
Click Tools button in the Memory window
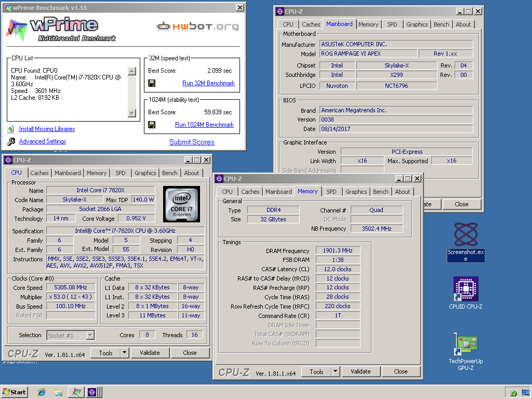316,371
